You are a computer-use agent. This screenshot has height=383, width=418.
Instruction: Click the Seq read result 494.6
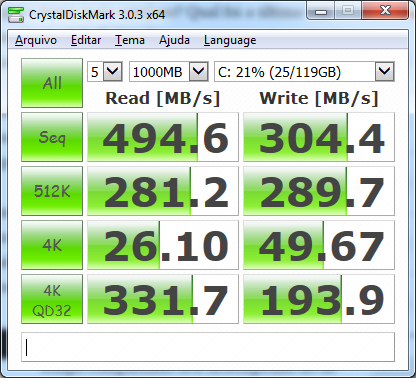[x=163, y=137]
